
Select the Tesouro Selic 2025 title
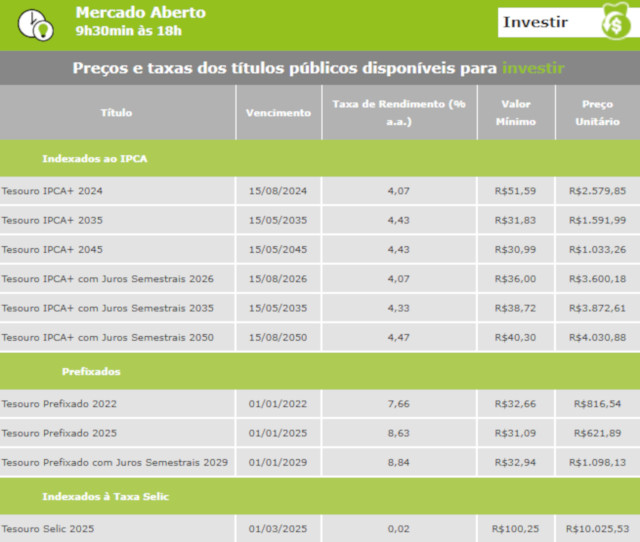(x=48, y=529)
